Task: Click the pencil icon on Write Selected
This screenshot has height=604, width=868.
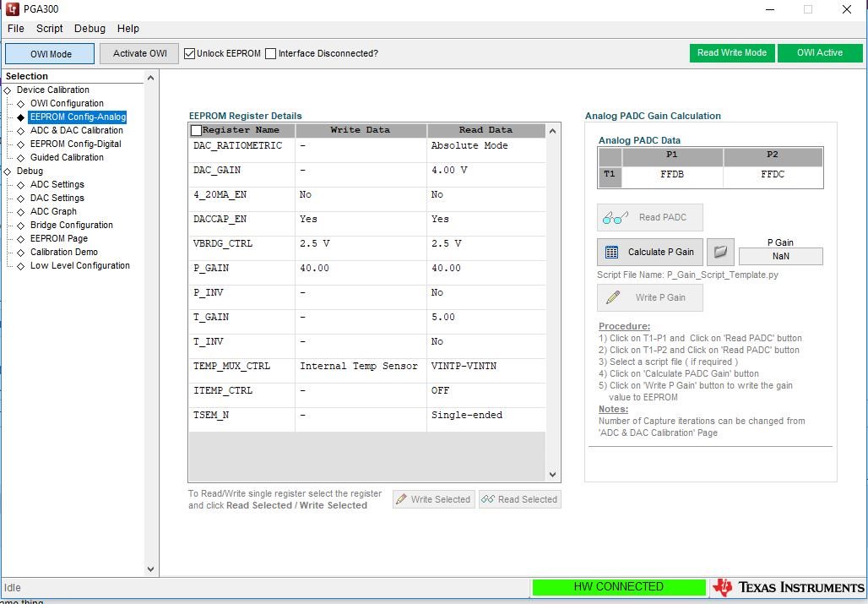Action: pyautogui.click(x=401, y=499)
